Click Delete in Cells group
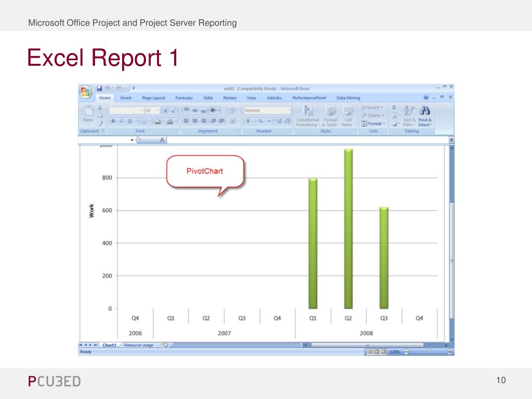 point(373,116)
